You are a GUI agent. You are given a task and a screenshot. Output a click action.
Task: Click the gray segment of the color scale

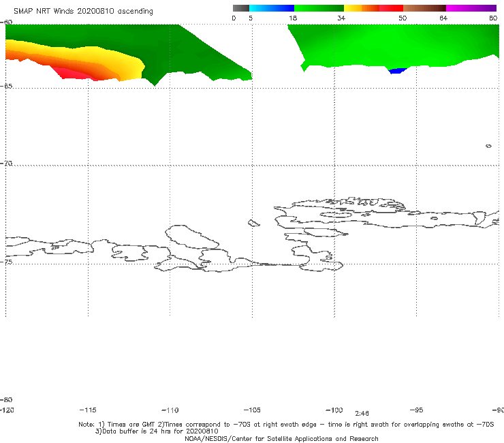click(x=240, y=8)
